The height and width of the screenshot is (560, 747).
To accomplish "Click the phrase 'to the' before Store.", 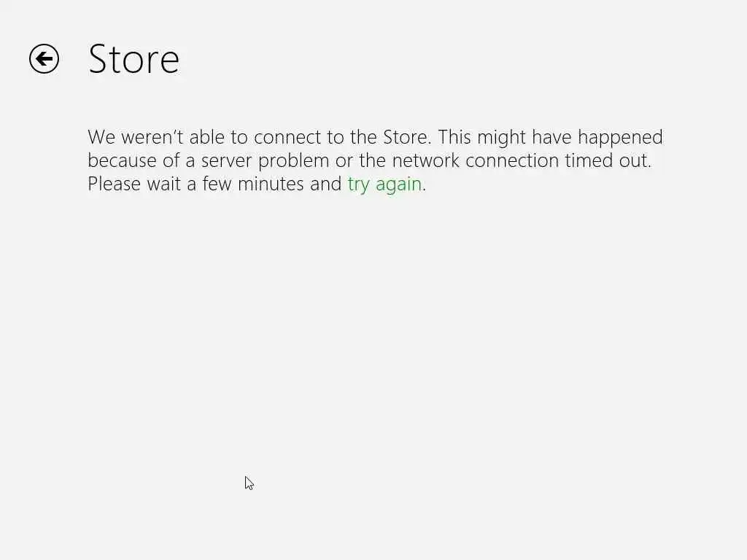I will tap(352, 137).
